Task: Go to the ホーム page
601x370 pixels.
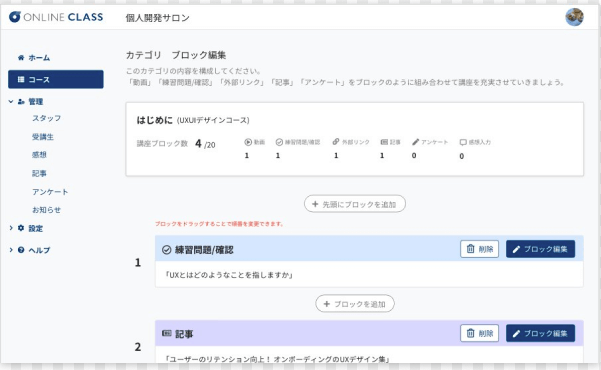Action: 39,58
